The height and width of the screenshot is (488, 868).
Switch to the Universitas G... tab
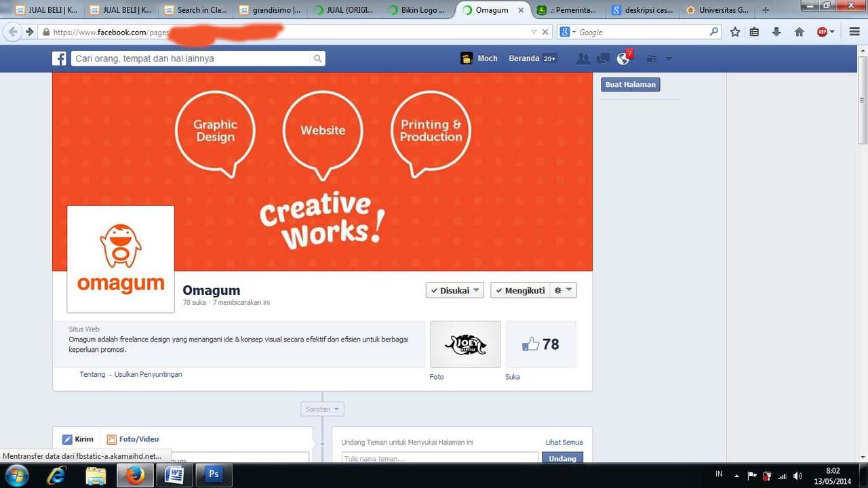pyautogui.click(x=717, y=10)
